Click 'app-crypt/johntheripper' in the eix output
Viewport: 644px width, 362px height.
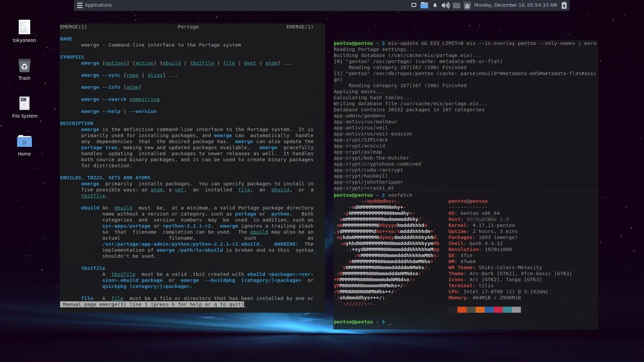[x=368, y=182]
